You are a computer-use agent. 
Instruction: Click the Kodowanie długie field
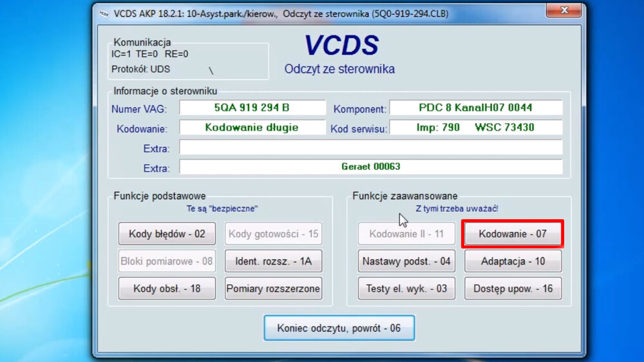pyautogui.click(x=252, y=128)
